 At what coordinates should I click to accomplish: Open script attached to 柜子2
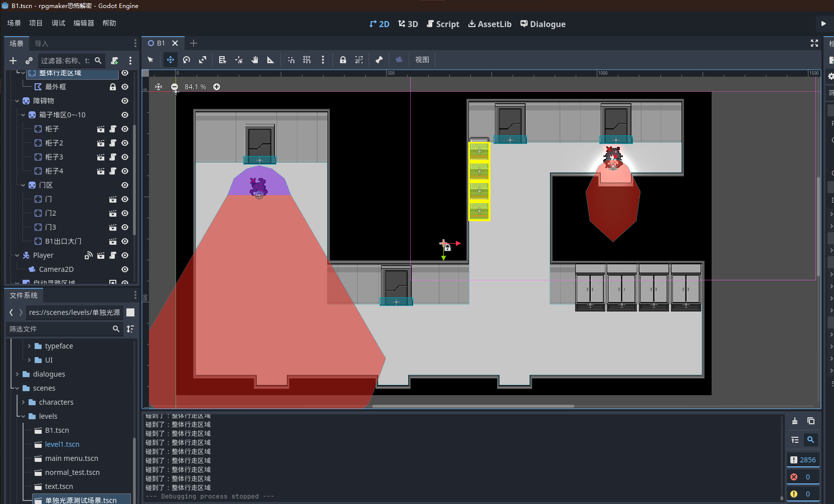pyautogui.click(x=113, y=143)
